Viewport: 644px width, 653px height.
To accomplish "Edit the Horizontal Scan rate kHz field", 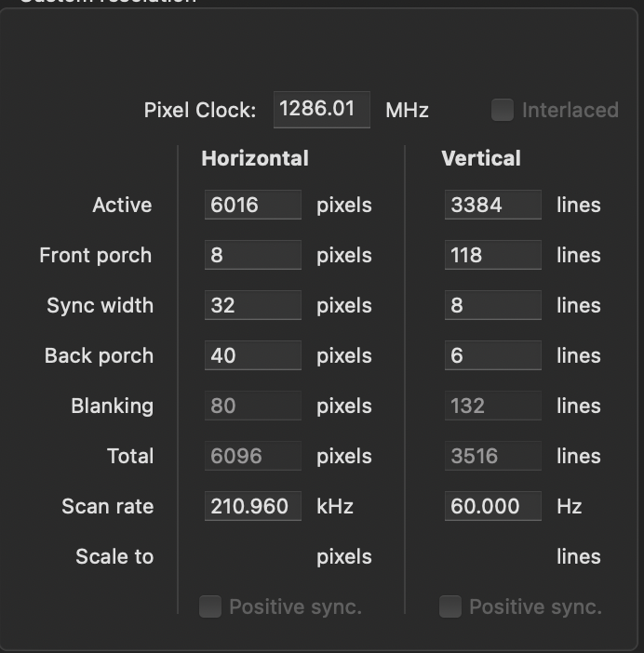I will pyautogui.click(x=252, y=506).
